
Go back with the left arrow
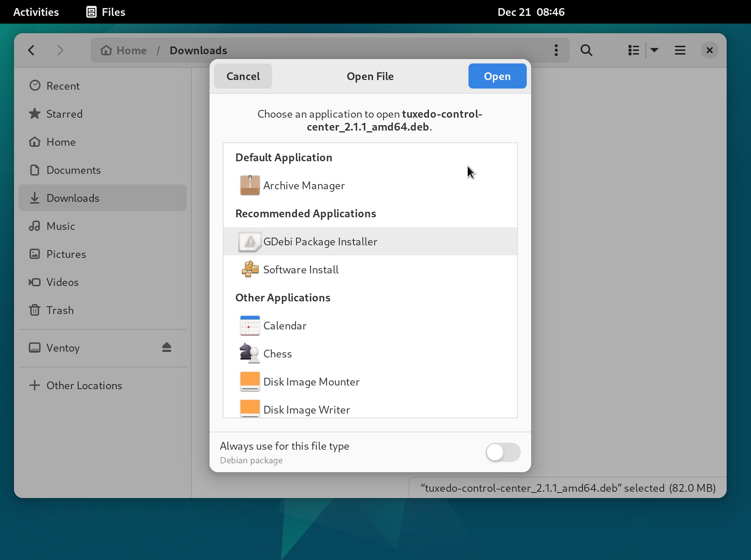pyautogui.click(x=32, y=50)
